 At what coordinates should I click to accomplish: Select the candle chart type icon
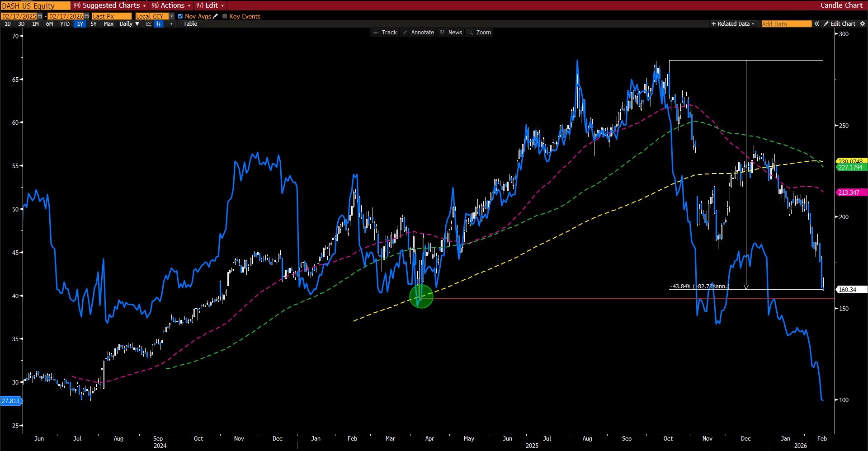(x=158, y=24)
